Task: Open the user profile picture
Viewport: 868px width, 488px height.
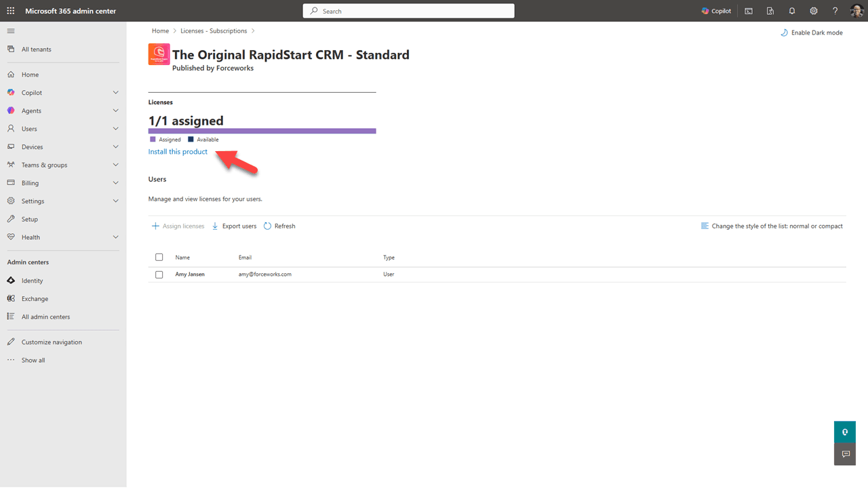Action: click(856, 11)
